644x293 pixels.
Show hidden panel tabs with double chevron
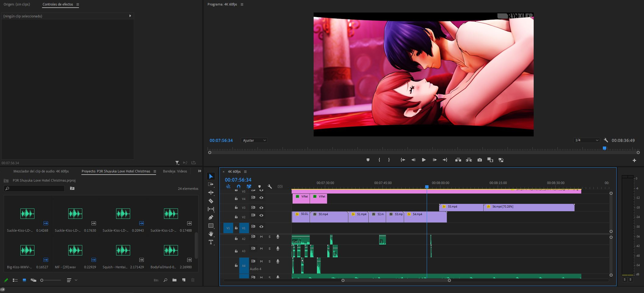click(200, 171)
